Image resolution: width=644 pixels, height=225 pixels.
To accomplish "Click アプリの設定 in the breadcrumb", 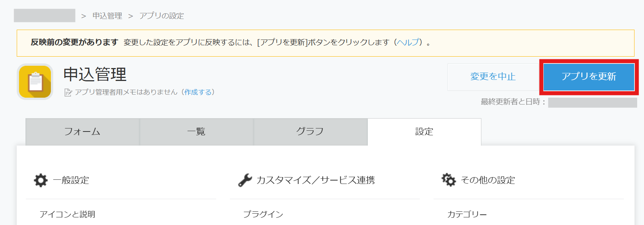I will coord(161,16).
